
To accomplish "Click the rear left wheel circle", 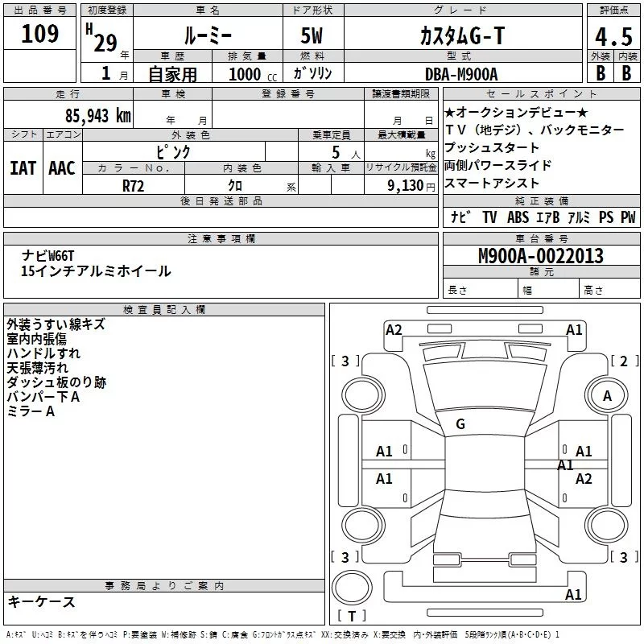I will (363, 525).
